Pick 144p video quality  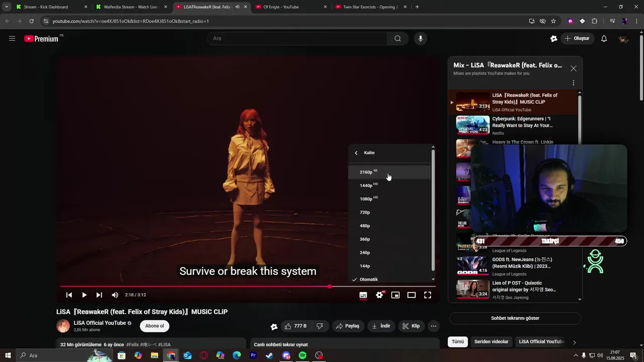(389, 266)
